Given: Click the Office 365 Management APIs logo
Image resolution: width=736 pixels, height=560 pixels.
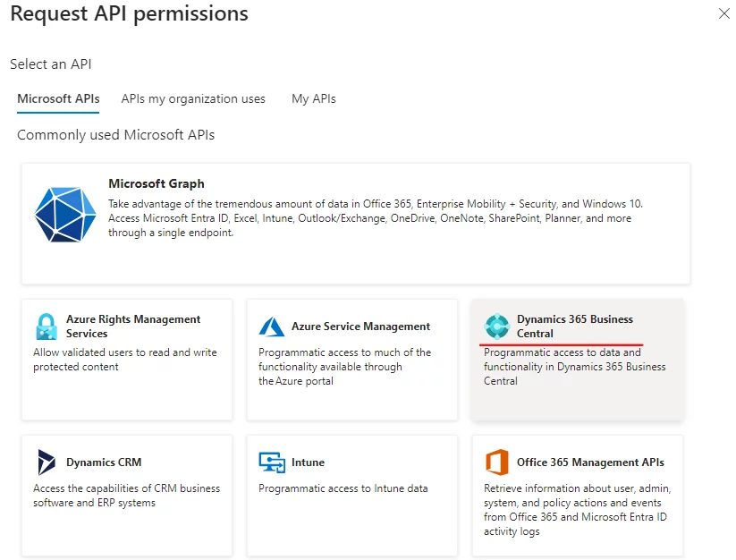Looking at the screenshot, I should (496, 462).
